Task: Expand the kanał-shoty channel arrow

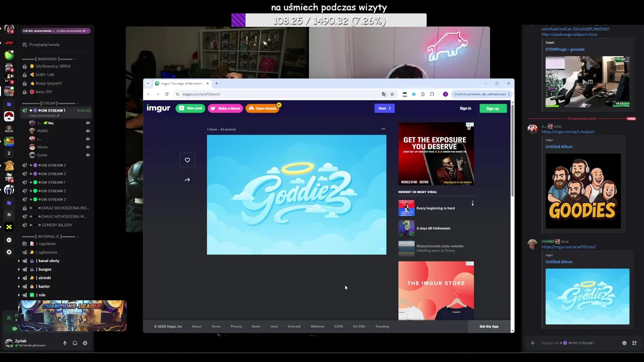Action: click(x=19, y=261)
